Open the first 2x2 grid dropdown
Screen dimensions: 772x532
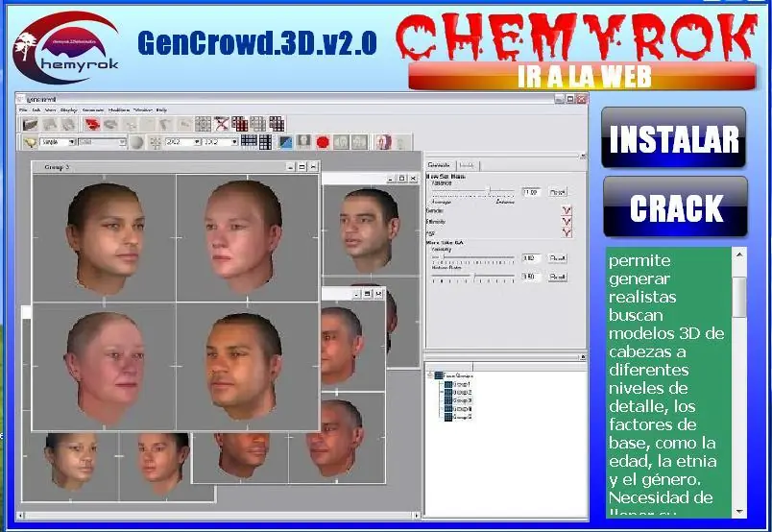(182, 142)
